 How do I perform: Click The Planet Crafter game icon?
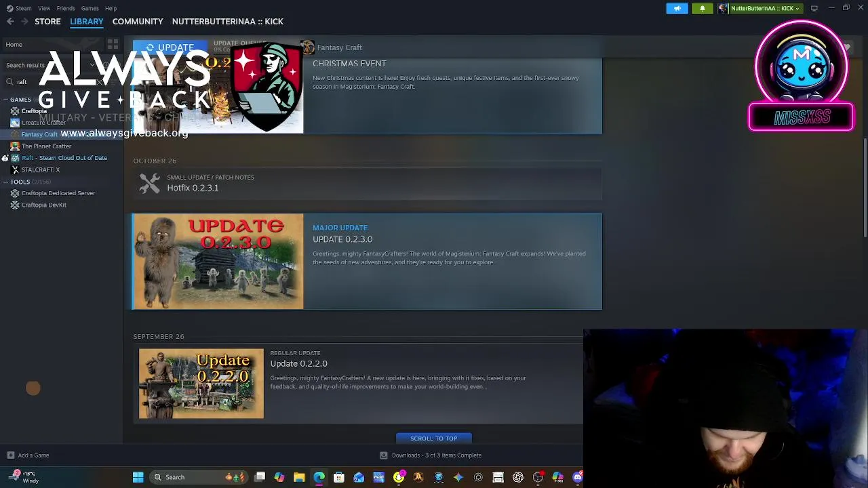15,146
